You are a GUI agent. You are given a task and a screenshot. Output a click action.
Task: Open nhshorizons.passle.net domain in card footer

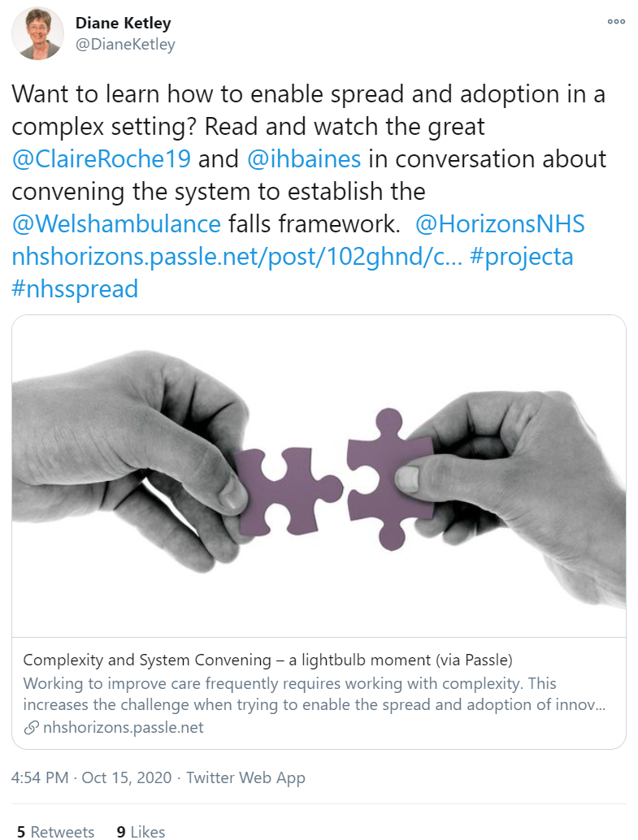pos(124,728)
